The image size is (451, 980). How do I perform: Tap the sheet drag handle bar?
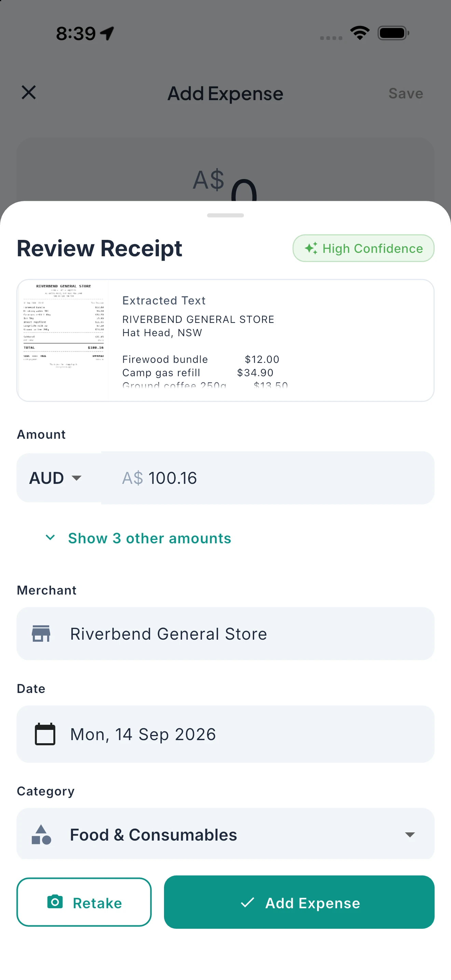225,215
